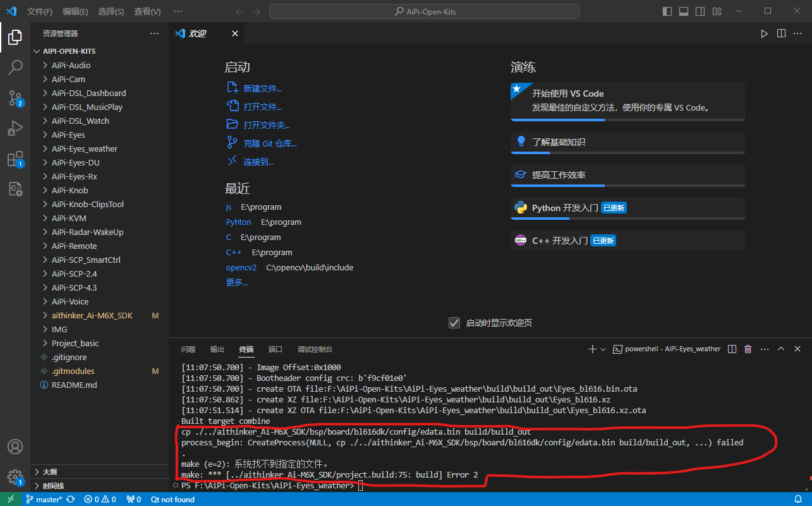
Task: Click the go forward arrow in title bar
Action: (256, 11)
